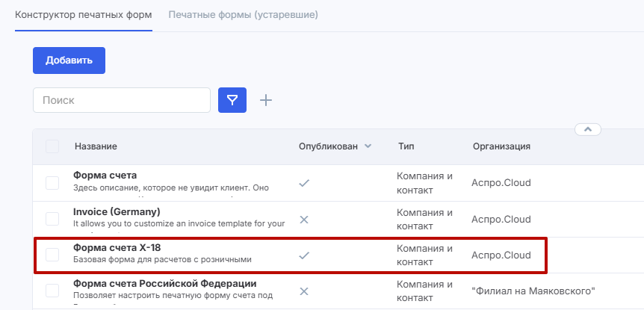Click unpublished X icon for Invoice (Germany)
The height and width of the screenshot is (310, 644).
tap(303, 219)
